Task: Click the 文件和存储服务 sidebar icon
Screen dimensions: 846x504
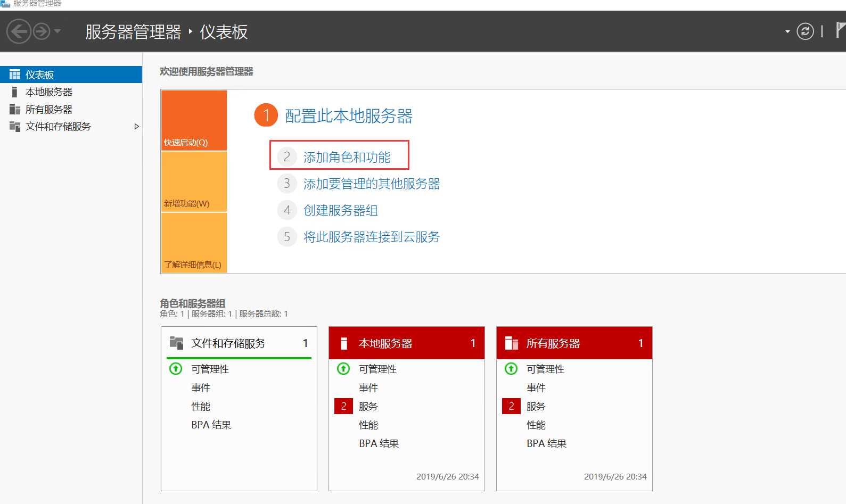Action: [15, 127]
